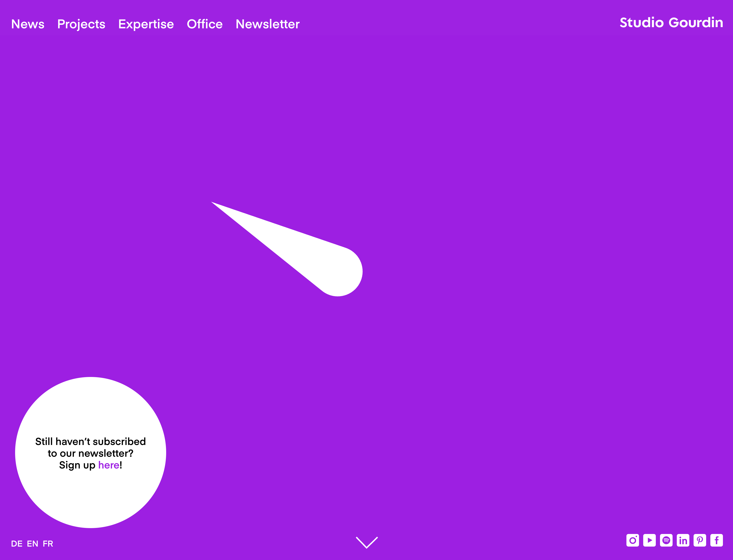Click the 'Still haven't subscribed' text

pos(90,441)
